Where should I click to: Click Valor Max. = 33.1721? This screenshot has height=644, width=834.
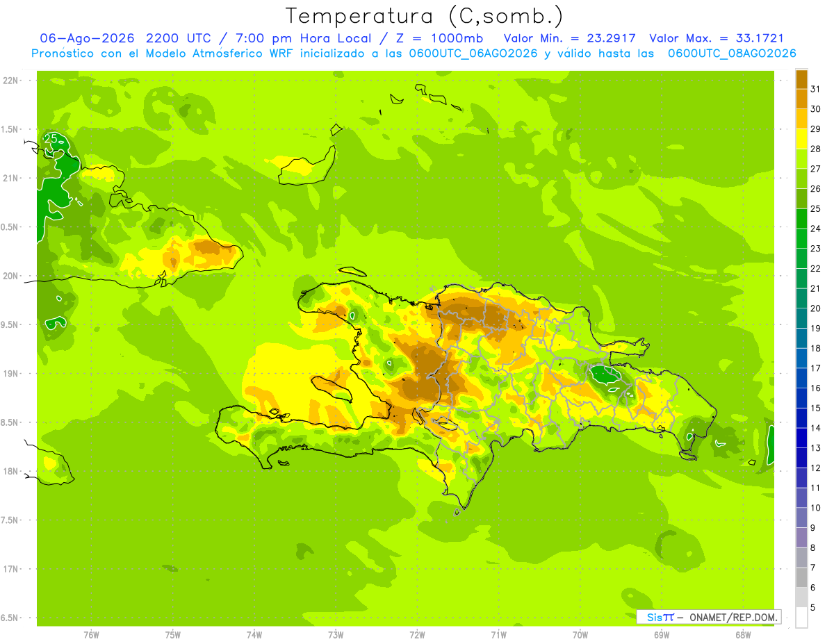(x=717, y=38)
